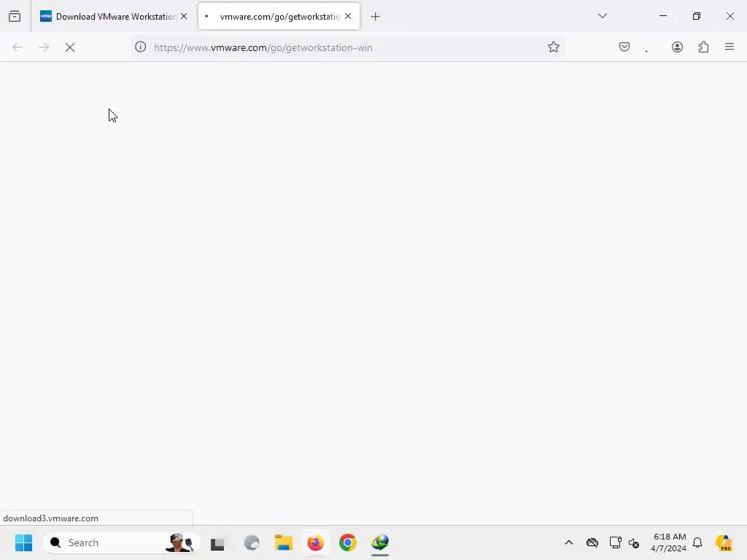Show site information icon in address bar
The width and height of the screenshot is (747, 560).
(140, 47)
